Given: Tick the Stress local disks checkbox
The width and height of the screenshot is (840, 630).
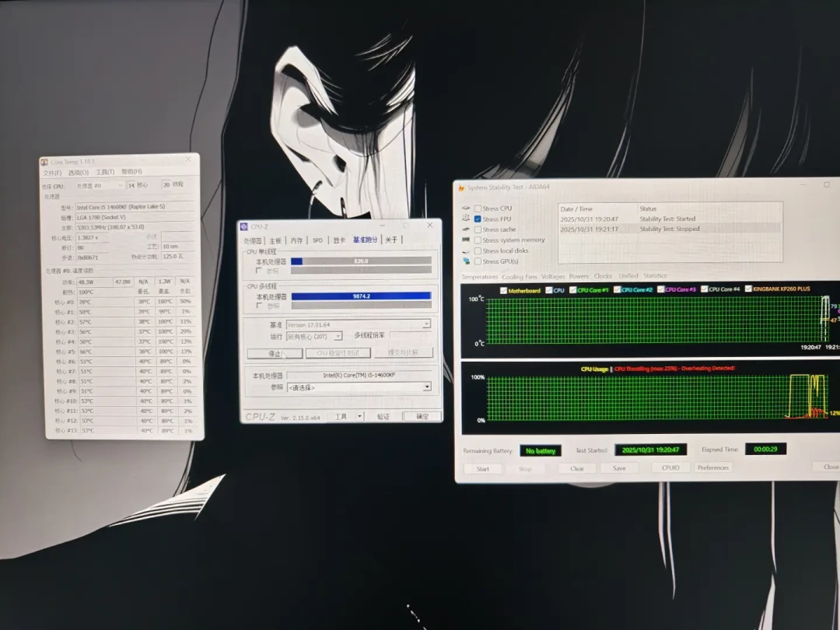Looking at the screenshot, I should 478,250.
